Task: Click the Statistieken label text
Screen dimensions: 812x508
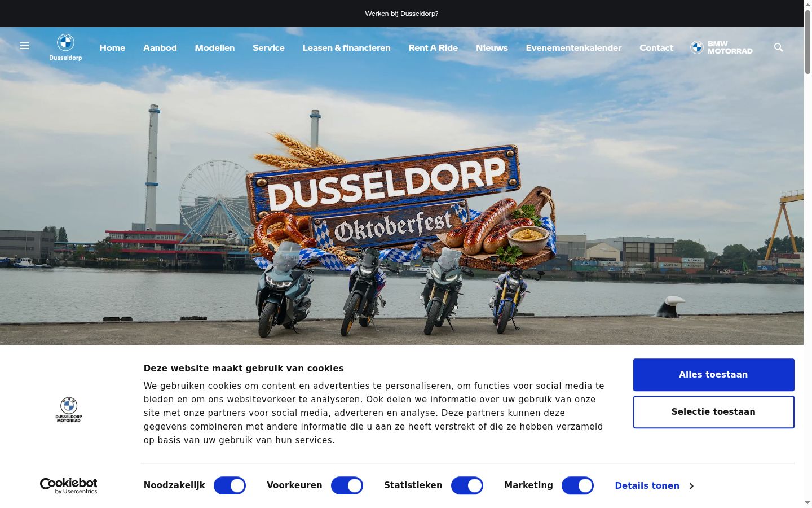Action: coord(413,485)
